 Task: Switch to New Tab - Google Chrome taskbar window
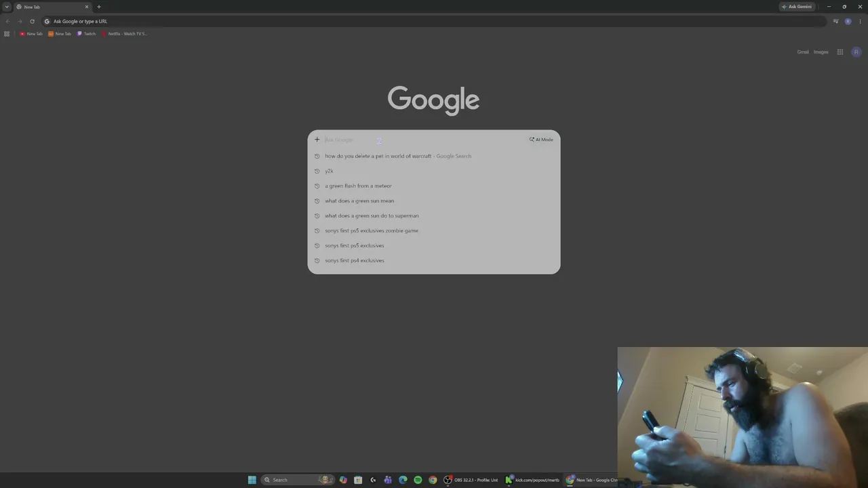point(591,480)
